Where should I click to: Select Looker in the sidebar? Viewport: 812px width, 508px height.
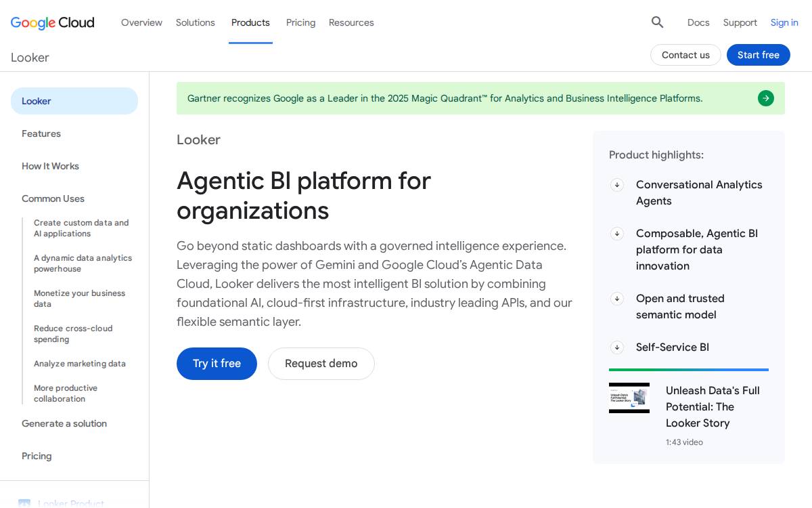(x=74, y=101)
